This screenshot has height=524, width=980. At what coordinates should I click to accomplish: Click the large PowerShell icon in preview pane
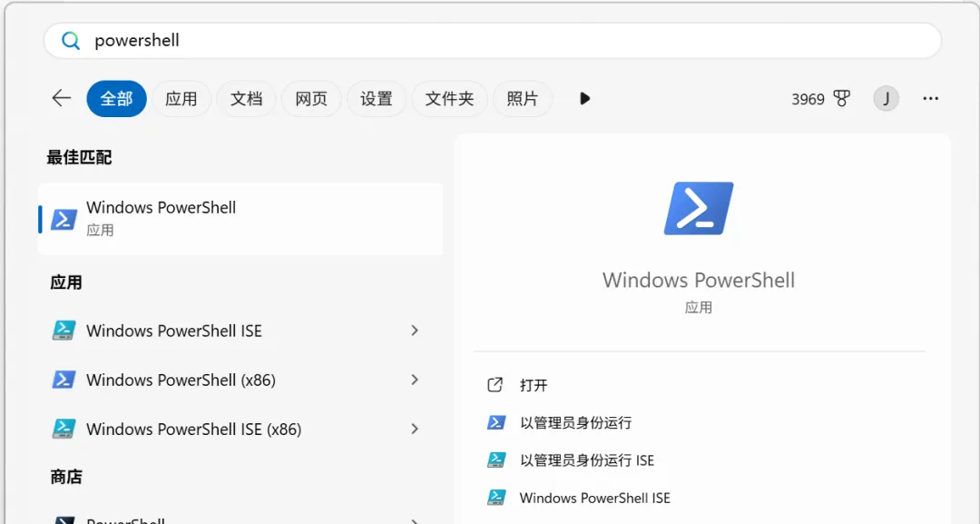click(x=699, y=208)
